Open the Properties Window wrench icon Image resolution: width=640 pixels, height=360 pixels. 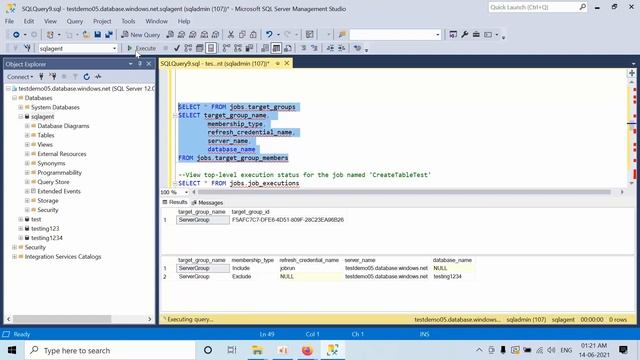point(464,35)
